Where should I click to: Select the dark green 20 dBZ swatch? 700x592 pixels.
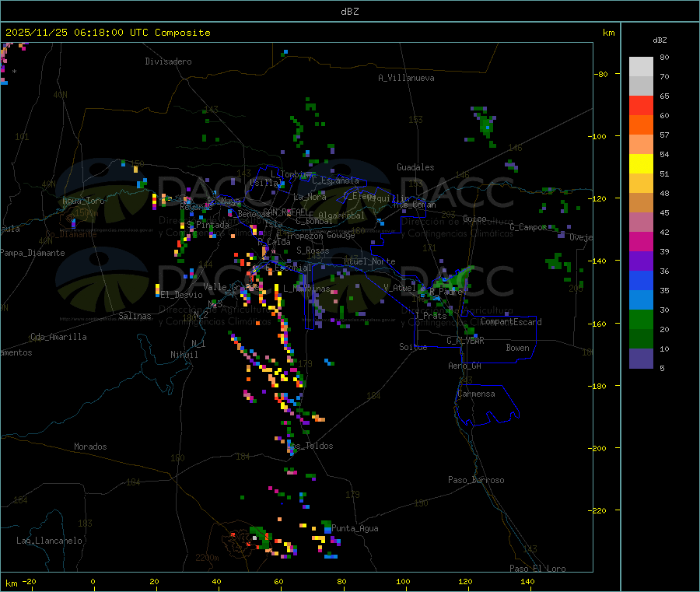tap(641, 338)
